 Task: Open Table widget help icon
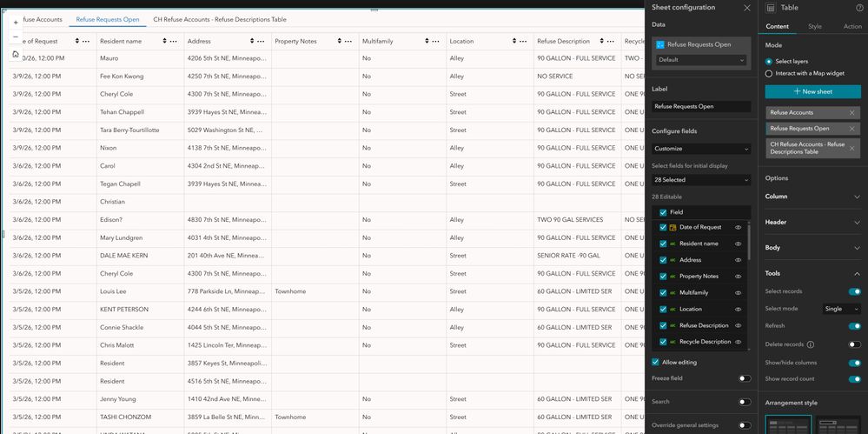(859, 8)
